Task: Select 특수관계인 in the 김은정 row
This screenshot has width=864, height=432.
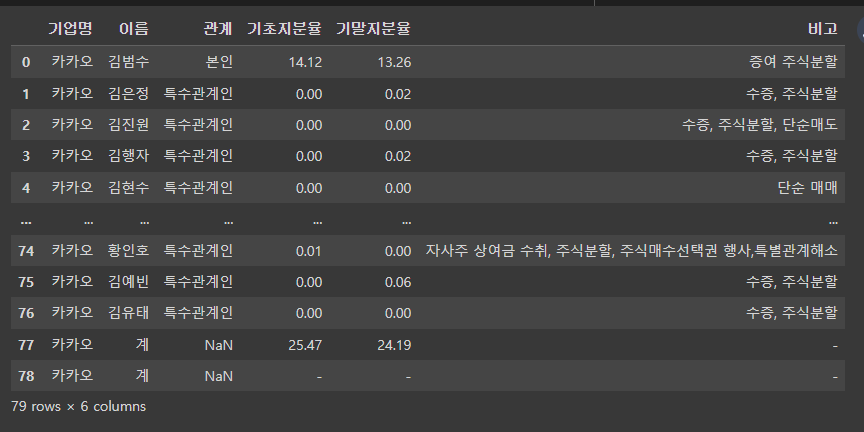Action: (x=198, y=94)
